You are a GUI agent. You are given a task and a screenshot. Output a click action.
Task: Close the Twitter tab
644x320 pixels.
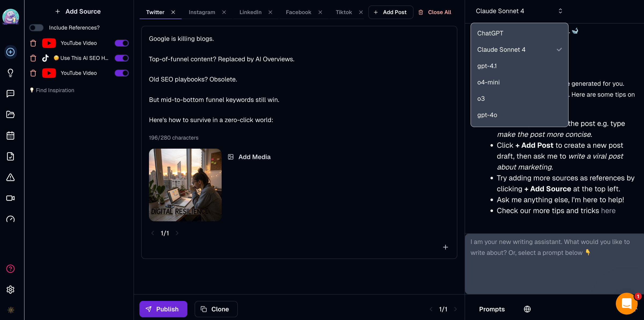[x=173, y=12]
